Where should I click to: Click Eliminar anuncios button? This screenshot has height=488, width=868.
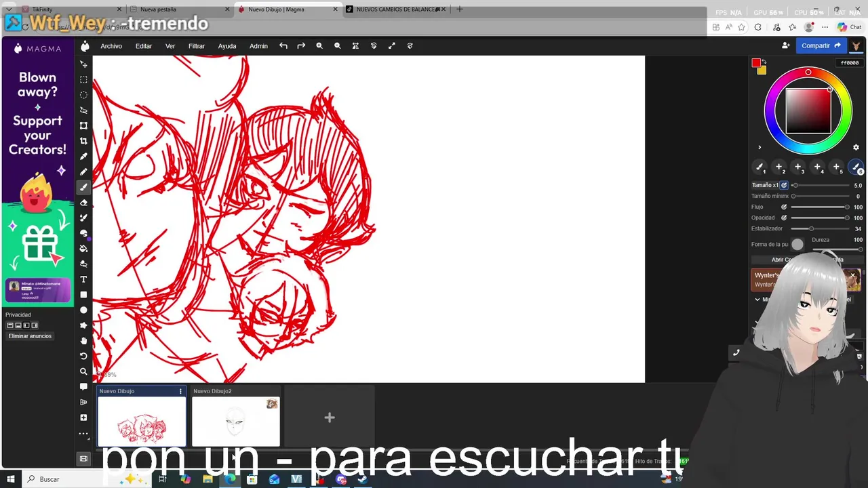30,336
